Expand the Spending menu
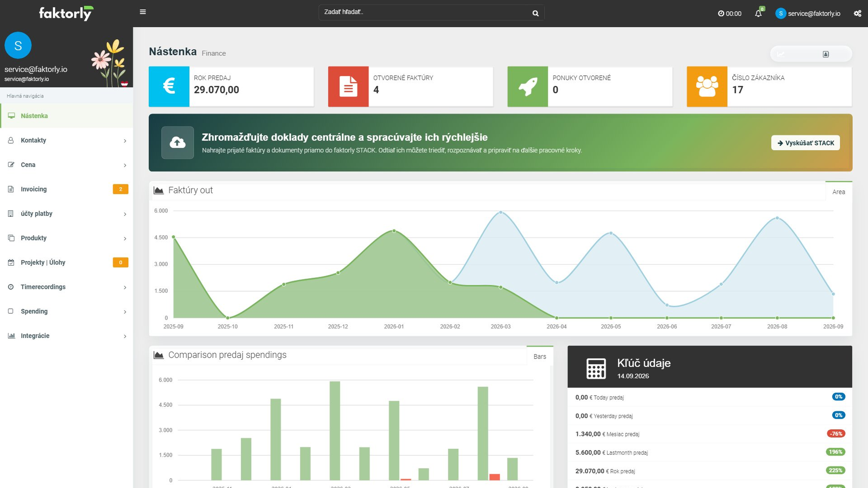 click(66, 311)
